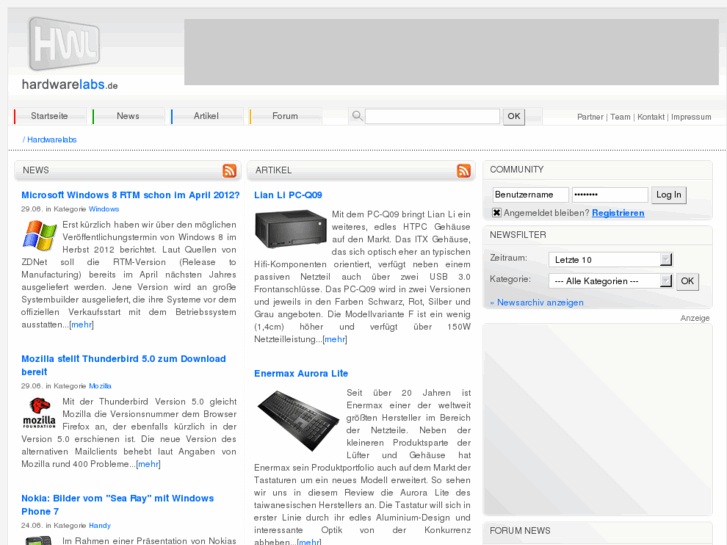Click the search magnifier icon
727x545 pixels.
click(357, 115)
